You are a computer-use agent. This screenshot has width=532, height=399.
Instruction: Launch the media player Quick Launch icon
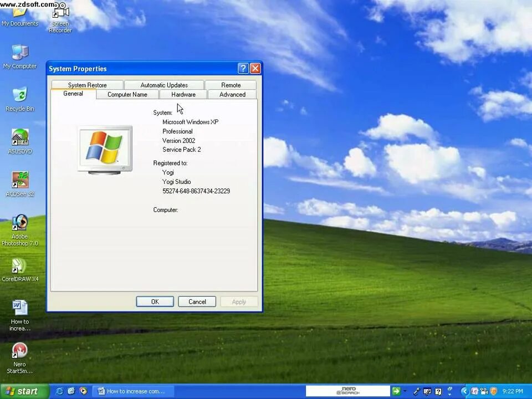(83, 391)
